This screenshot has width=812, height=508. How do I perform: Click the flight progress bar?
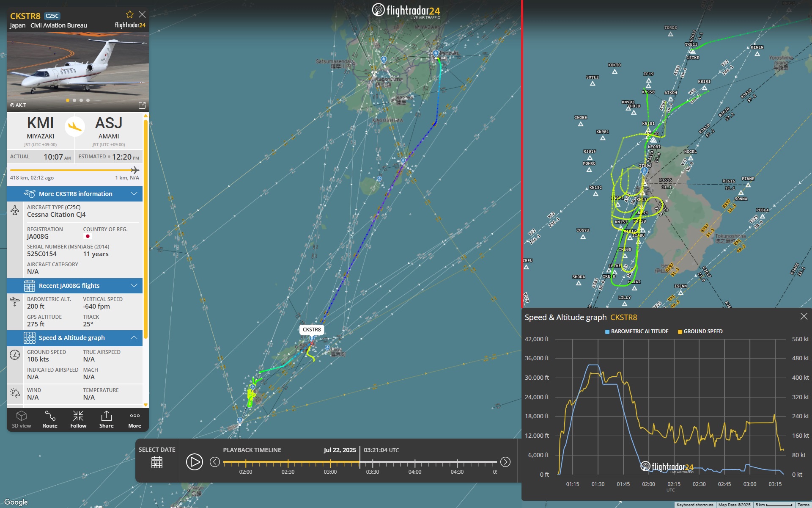tap(74, 170)
